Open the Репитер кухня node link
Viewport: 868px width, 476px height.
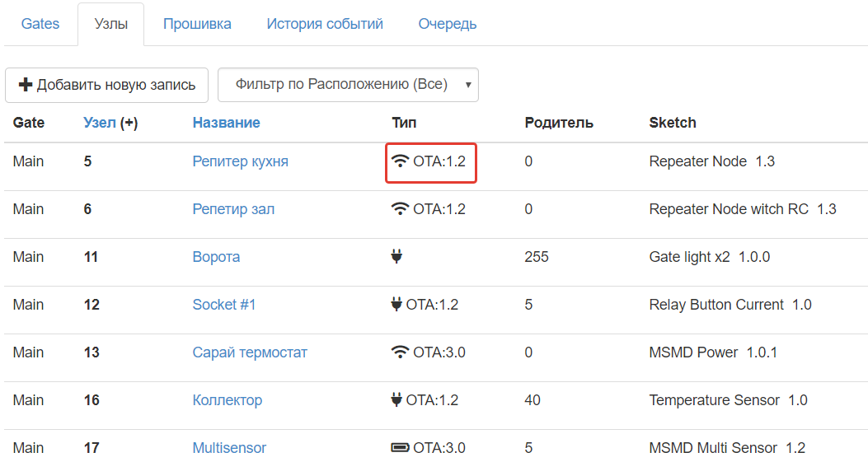point(240,161)
